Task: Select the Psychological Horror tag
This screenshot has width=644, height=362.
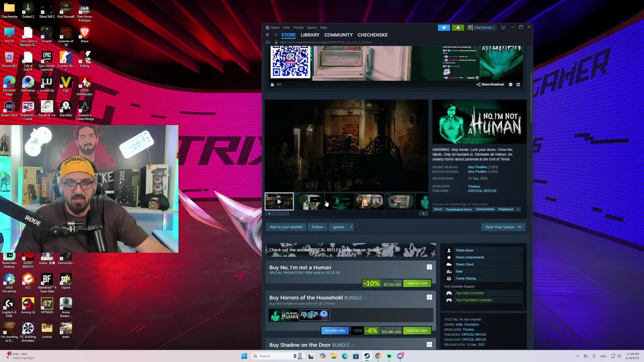Action: point(459,209)
